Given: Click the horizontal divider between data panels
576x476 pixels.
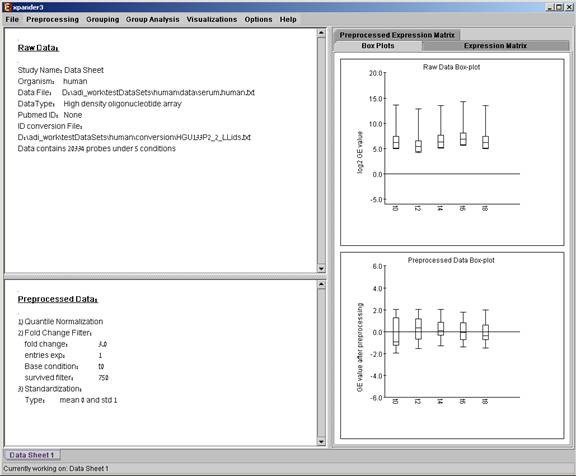Looking at the screenshot, I should click(165, 276).
